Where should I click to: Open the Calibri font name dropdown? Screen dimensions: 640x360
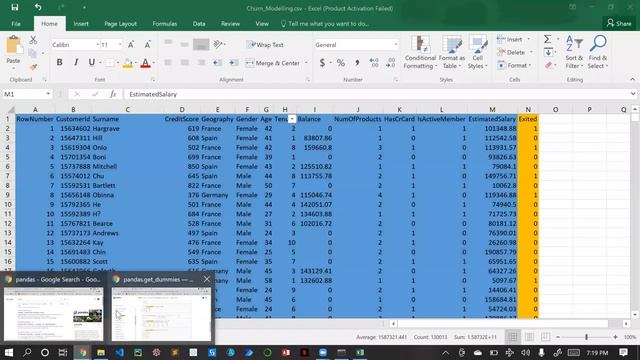coord(98,44)
